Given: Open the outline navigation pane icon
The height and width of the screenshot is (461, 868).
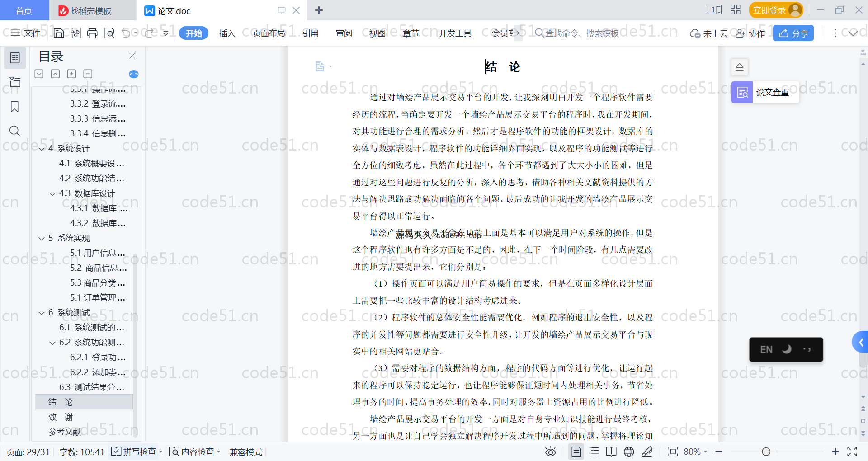Looking at the screenshot, I should click(15, 58).
